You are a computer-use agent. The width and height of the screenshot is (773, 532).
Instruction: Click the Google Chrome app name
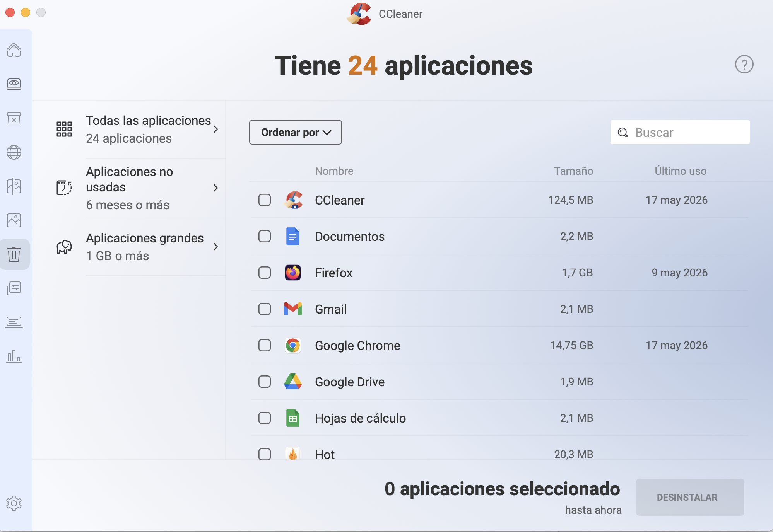click(357, 346)
